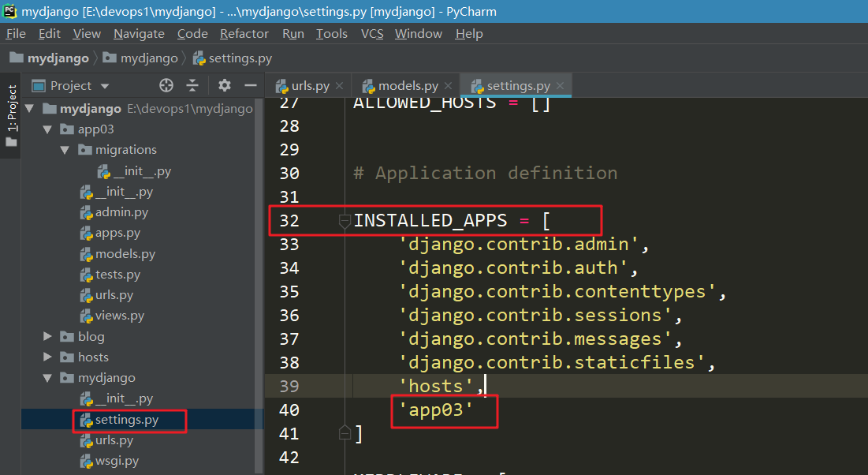Viewport: 868px width, 475px height.
Task: Open the Help menu
Action: coord(469,34)
